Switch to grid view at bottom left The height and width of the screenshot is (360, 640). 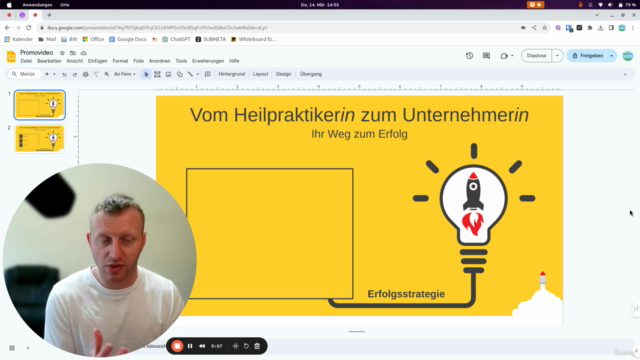(12, 348)
